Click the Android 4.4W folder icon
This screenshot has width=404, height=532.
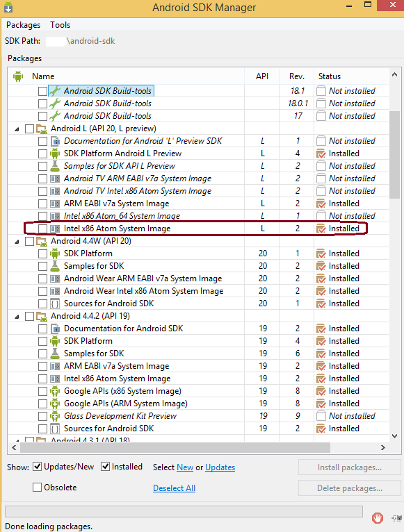pyautogui.click(x=42, y=241)
